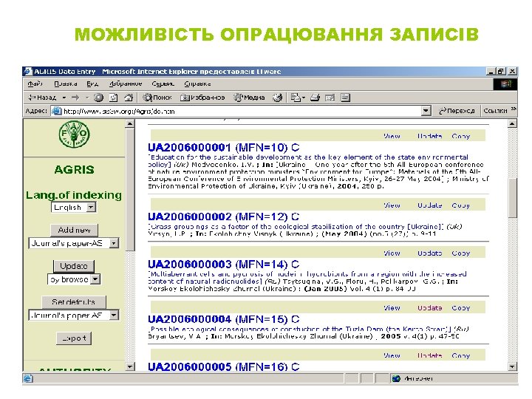Expand the Back button history dropdown arrow
This screenshot has height=399, width=532.
point(64,98)
